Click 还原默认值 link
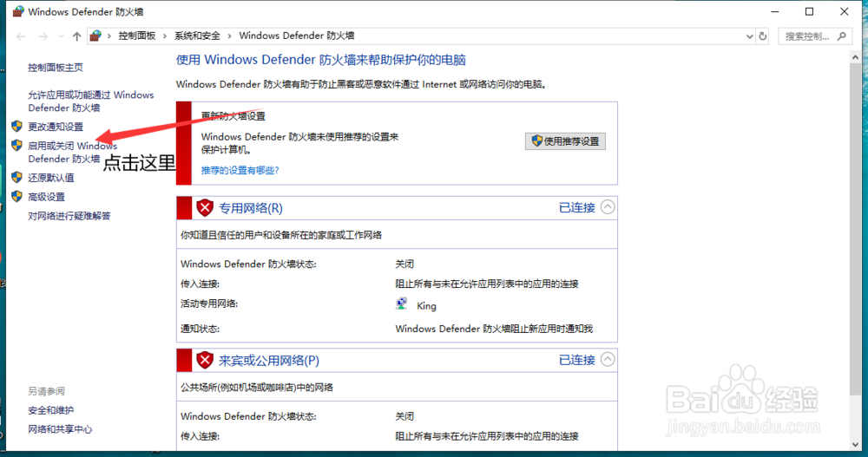 (x=51, y=178)
